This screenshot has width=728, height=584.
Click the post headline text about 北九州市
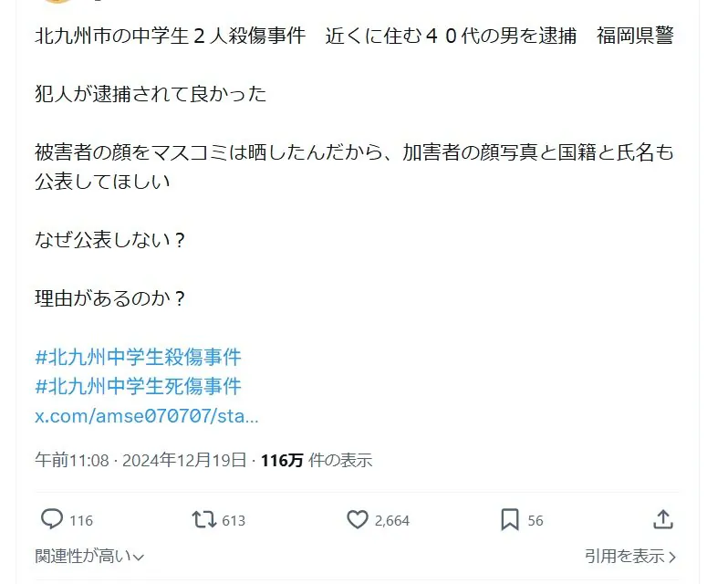(356, 36)
